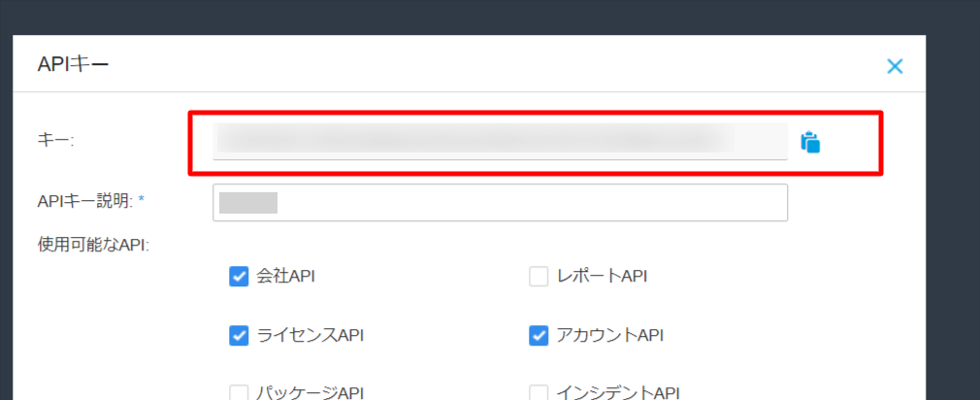
Task: Uncheck the ライセンスAPI checkbox
Action: click(x=239, y=336)
